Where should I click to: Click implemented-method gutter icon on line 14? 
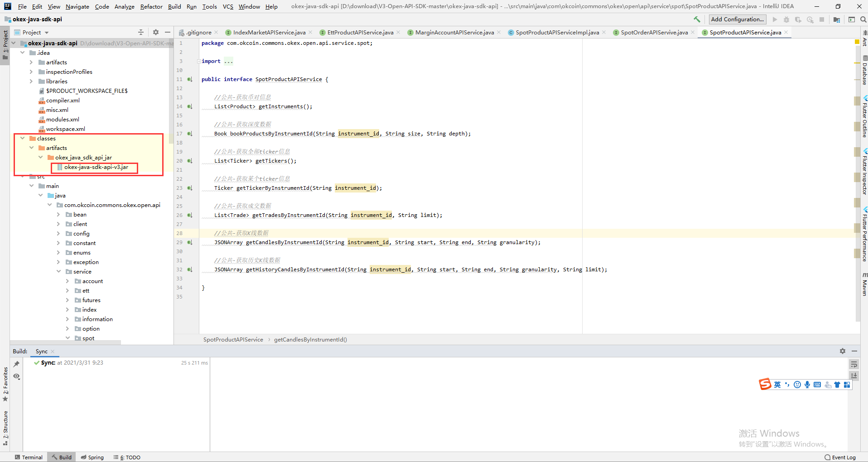pyautogui.click(x=190, y=106)
